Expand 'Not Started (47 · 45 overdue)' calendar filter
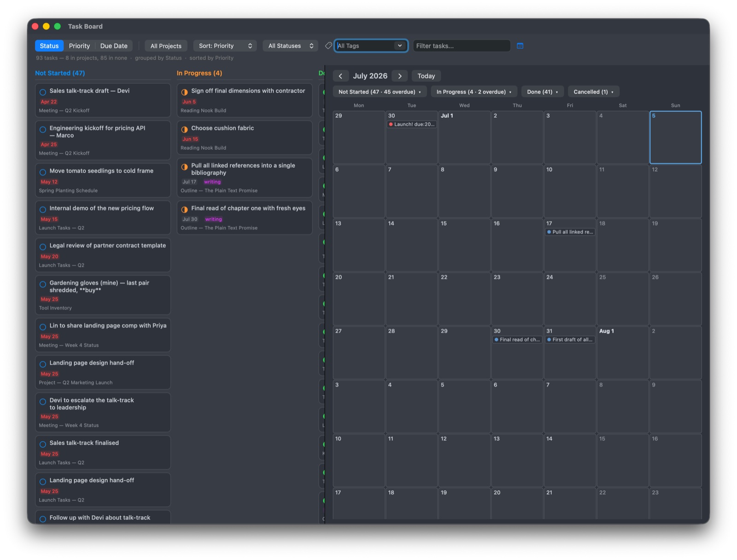 click(380, 92)
